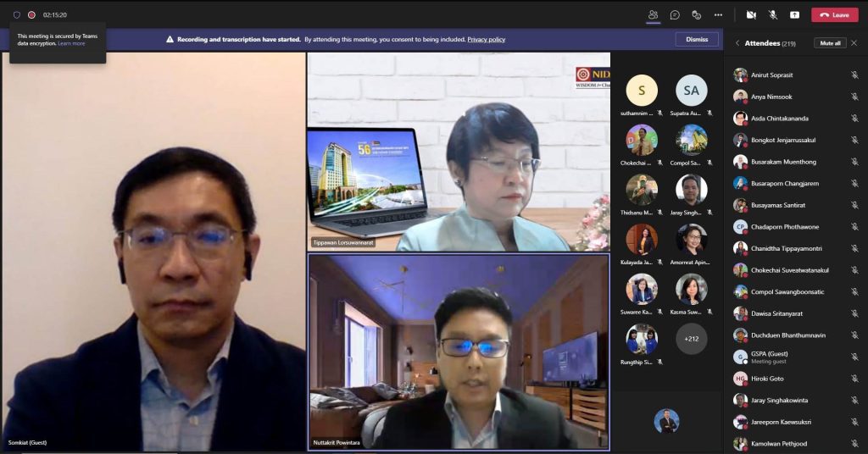Select the SA avatar tile for Supatra
Viewport: 868px width, 454px height.
click(x=692, y=91)
